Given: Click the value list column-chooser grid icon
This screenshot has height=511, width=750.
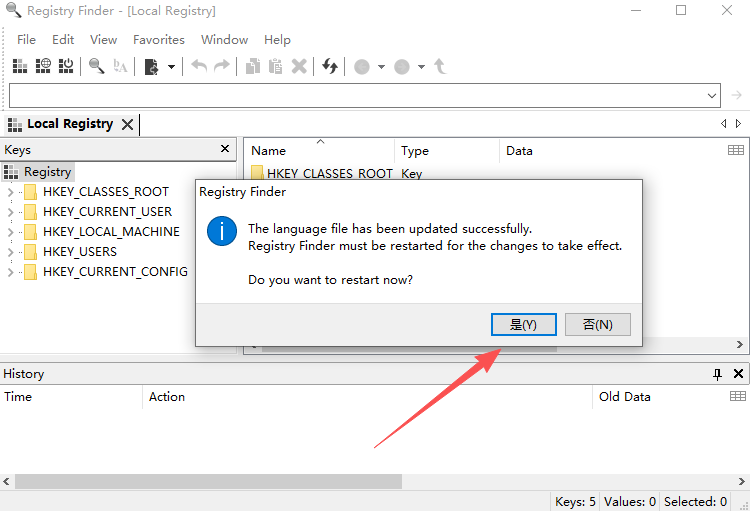Looking at the screenshot, I should pos(736,150).
